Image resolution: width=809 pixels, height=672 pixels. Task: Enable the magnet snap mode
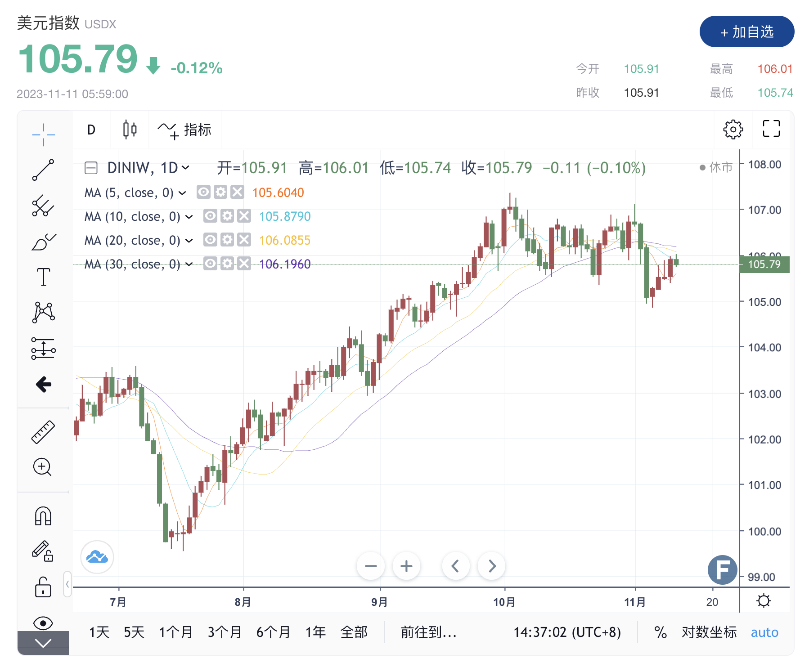(43, 516)
